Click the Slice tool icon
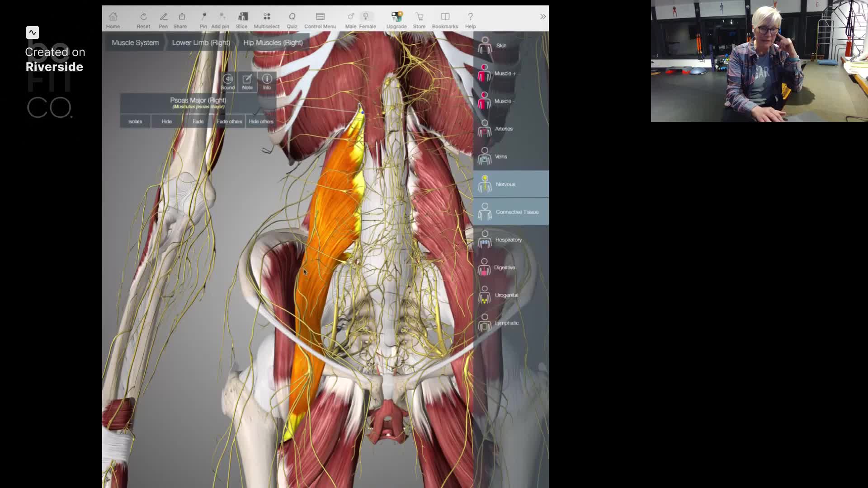 242,20
